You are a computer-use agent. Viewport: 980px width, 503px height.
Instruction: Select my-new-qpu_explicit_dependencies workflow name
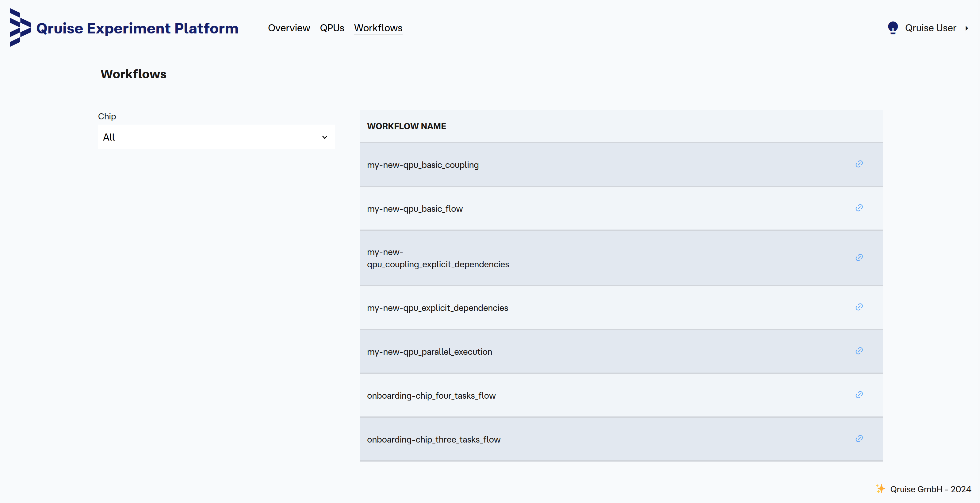click(x=438, y=308)
